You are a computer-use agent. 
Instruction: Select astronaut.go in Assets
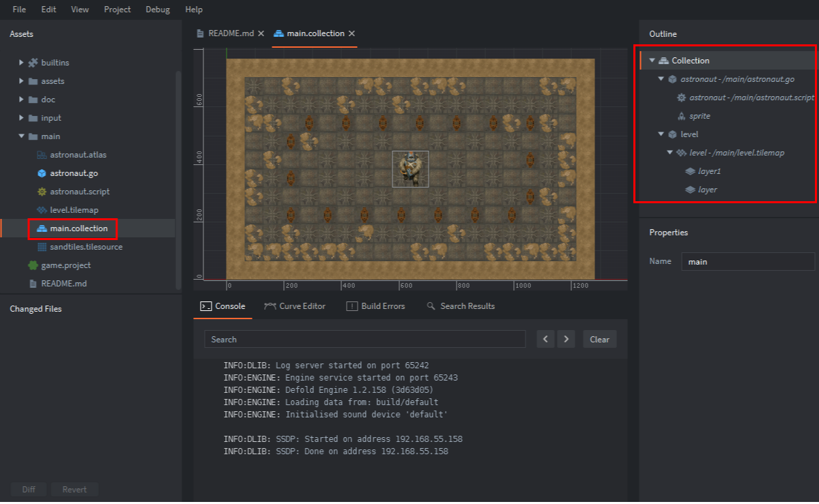click(x=74, y=173)
